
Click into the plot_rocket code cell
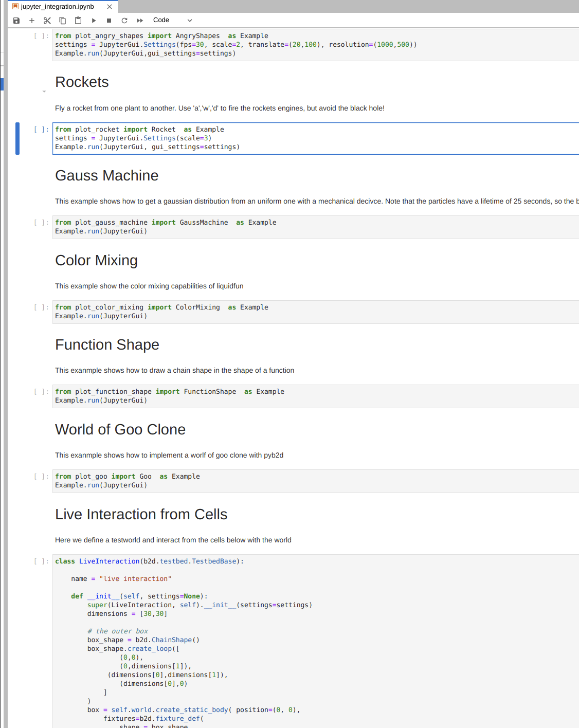pos(316,138)
